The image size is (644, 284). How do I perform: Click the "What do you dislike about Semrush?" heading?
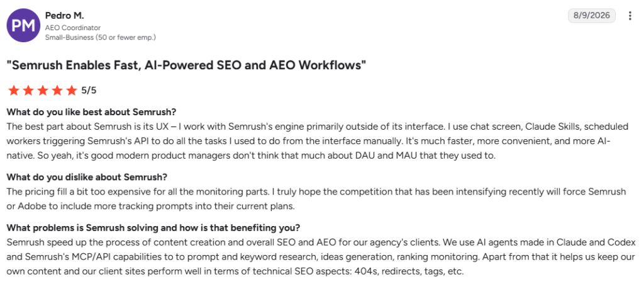pos(87,177)
